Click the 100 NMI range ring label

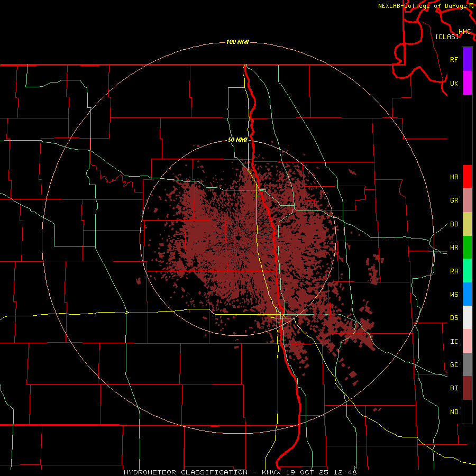(237, 42)
